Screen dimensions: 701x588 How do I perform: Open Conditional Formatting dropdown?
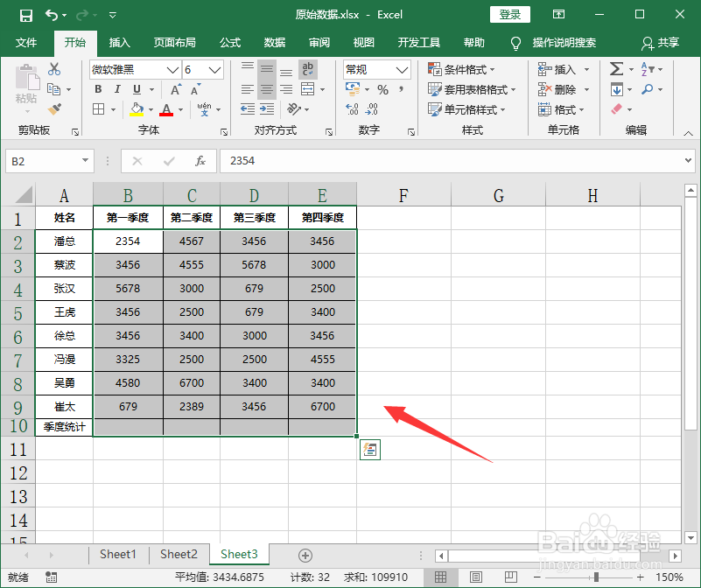point(461,69)
